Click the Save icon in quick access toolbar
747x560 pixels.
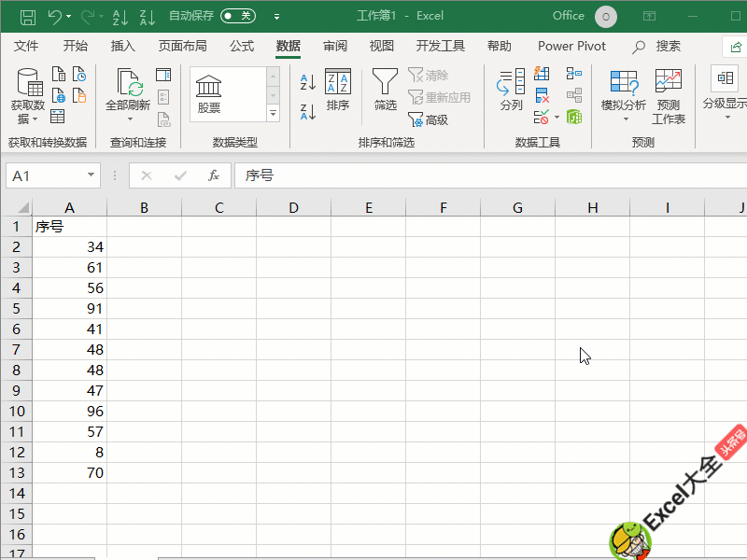pos(28,17)
